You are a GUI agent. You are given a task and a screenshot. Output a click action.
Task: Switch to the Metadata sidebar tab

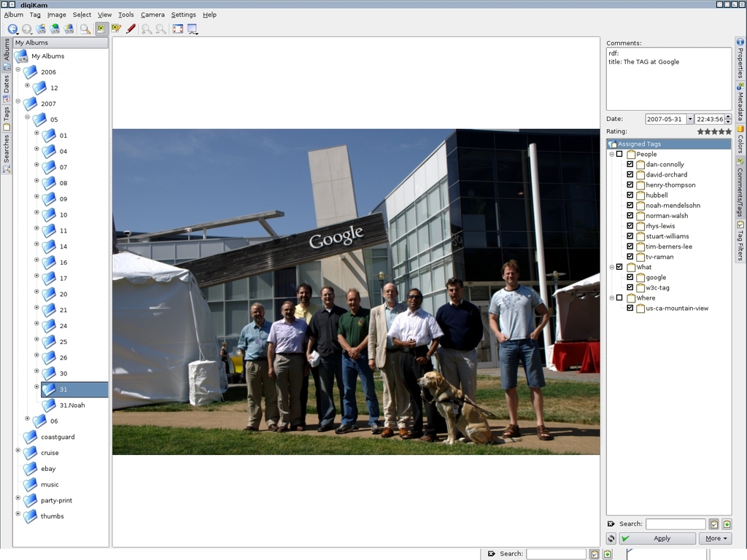pos(740,101)
